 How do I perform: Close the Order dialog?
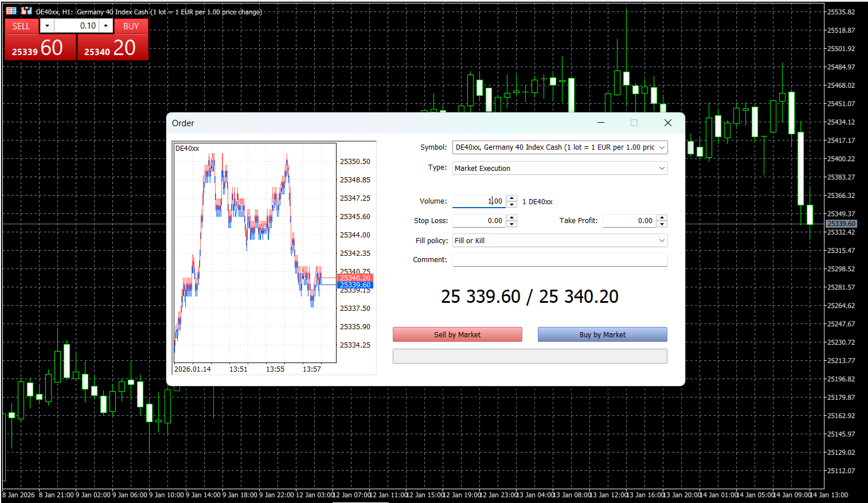coord(668,123)
